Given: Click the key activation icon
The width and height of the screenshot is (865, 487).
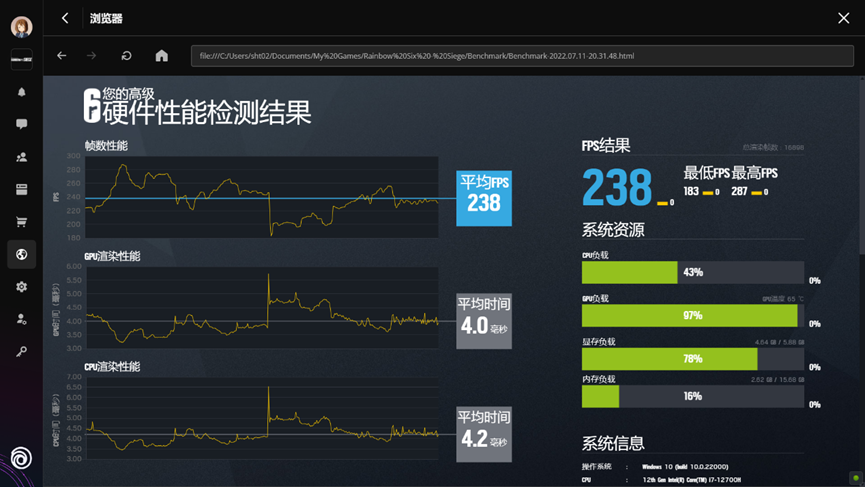Looking at the screenshot, I should (21, 352).
